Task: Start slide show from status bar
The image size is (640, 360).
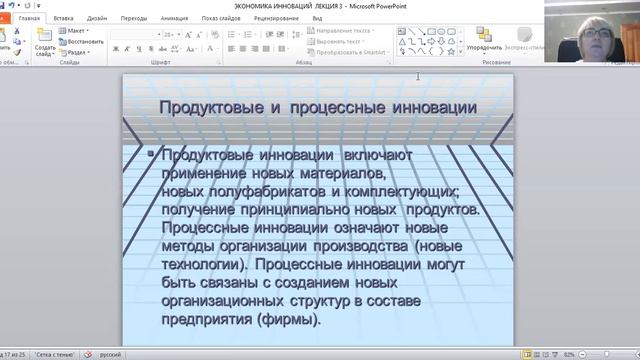Action: (555, 355)
